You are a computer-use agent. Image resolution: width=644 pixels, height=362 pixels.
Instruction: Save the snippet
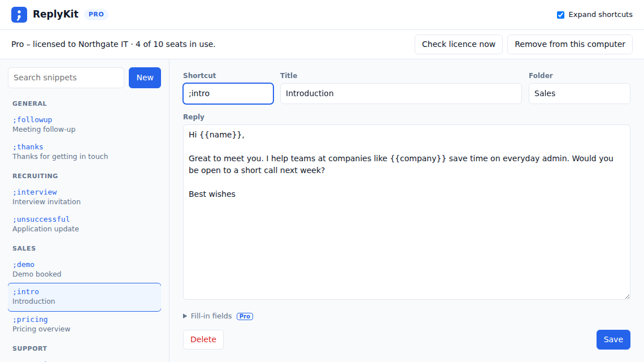pyautogui.click(x=613, y=339)
